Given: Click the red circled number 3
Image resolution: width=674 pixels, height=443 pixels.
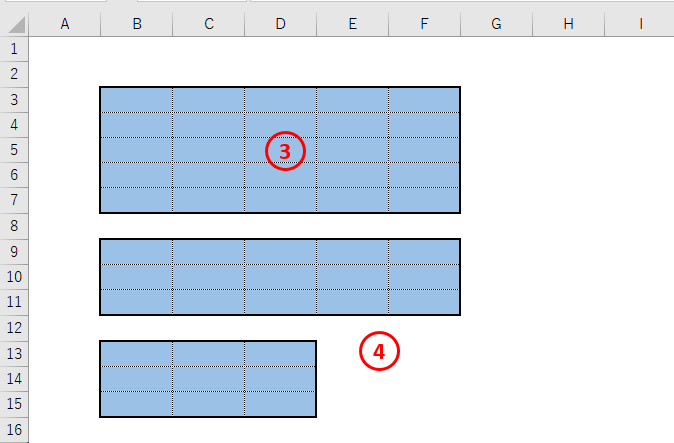Looking at the screenshot, I should point(285,151).
